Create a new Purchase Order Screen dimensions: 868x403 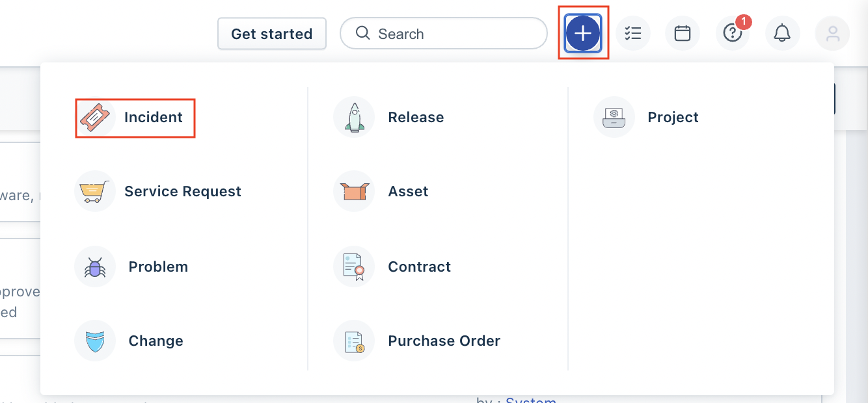444,341
